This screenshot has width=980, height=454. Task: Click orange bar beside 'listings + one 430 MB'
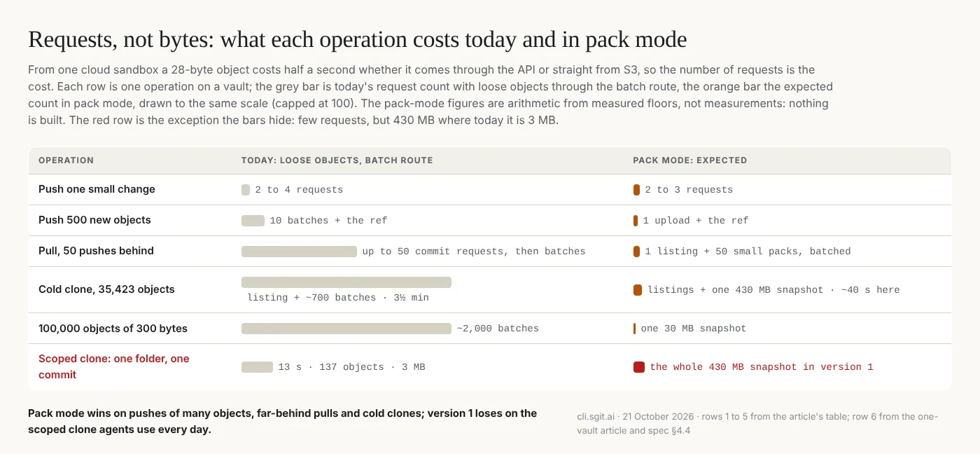pyautogui.click(x=638, y=290)
